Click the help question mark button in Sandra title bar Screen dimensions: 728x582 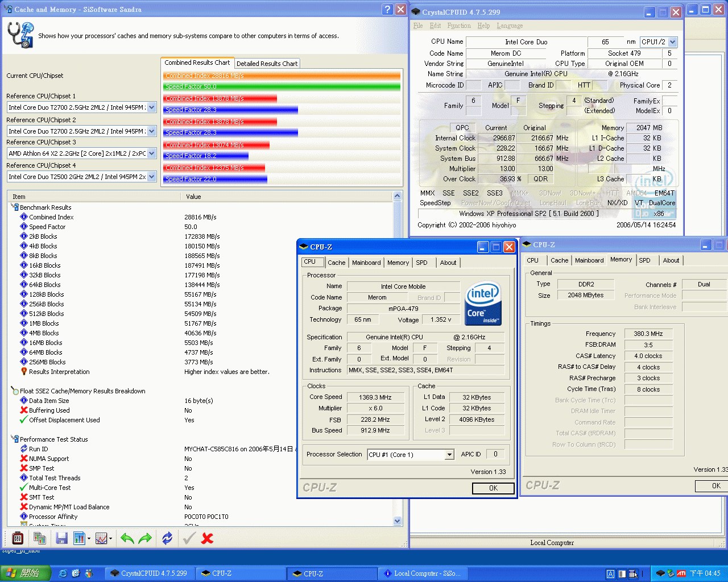point(387,10)
